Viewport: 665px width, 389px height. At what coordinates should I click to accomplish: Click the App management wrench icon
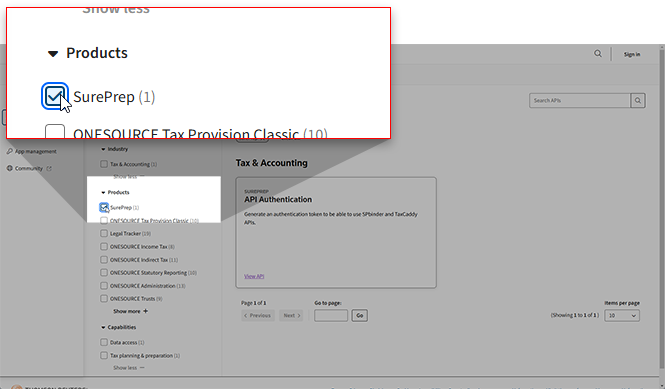[9, 151]
